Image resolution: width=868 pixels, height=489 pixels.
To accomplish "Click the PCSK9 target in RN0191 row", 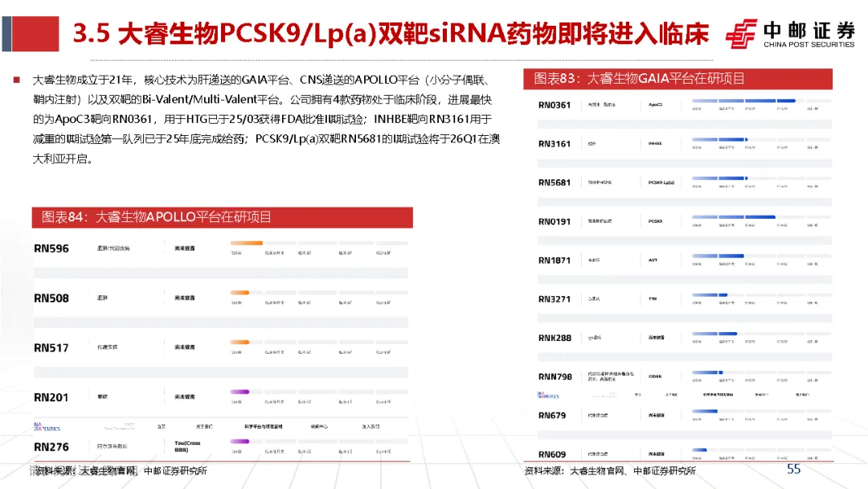I will coord(656,221).
